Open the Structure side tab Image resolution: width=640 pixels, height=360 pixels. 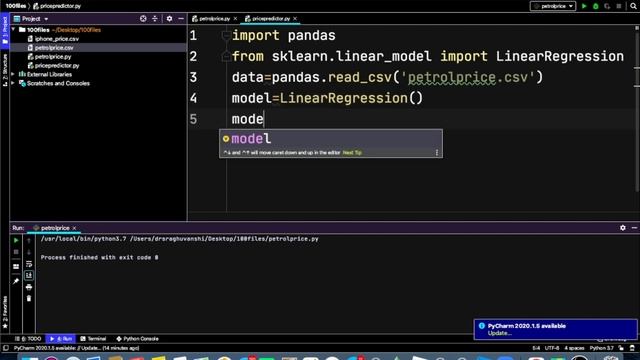pyautogui.click(x=5, y=69)
